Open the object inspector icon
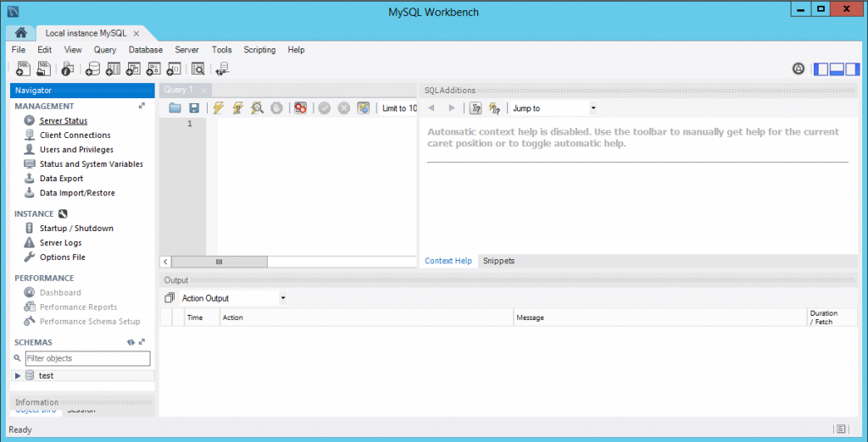868x442 pixels. [x=68, y=69]
